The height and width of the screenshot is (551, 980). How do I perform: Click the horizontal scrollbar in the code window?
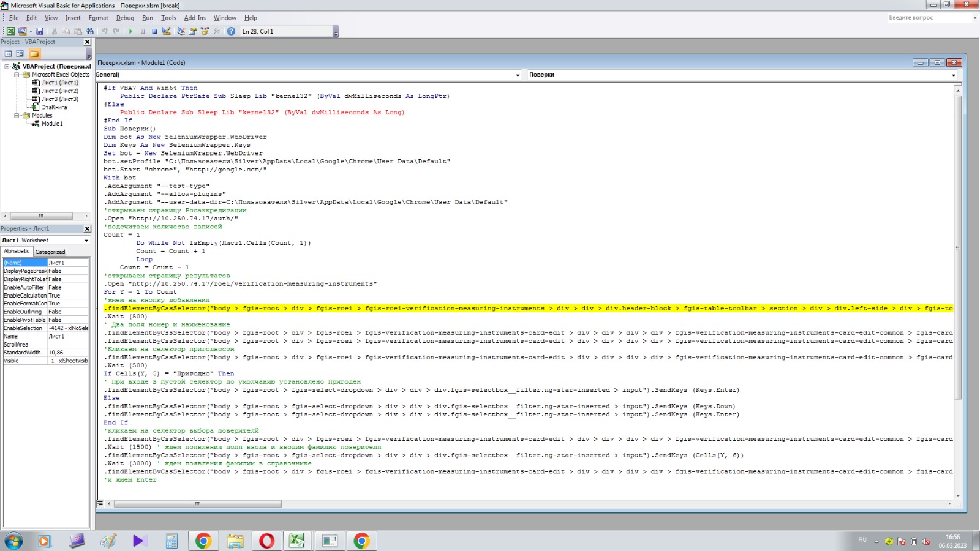pos(197,504)
